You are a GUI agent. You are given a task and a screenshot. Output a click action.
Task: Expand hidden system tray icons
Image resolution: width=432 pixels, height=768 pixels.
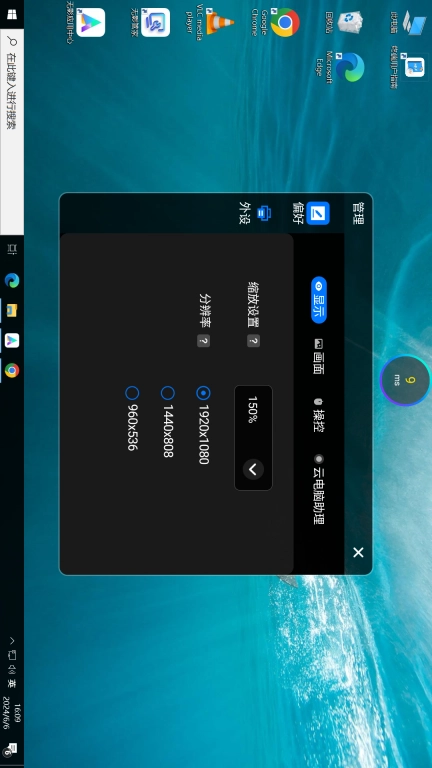coord(12,641)
